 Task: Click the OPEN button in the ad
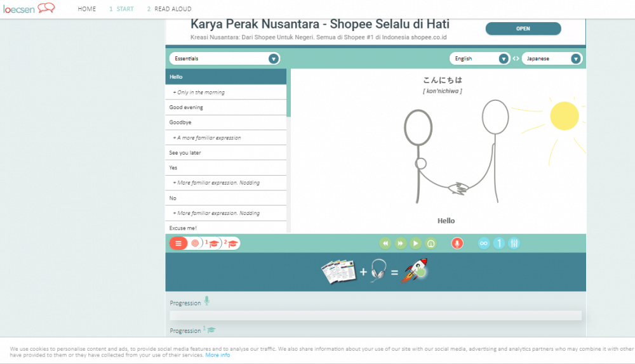pos(523,29)
